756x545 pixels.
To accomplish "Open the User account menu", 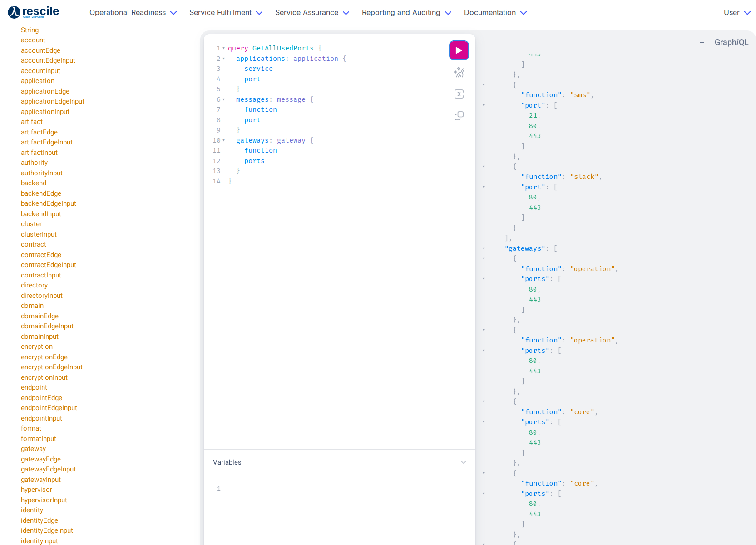I will point(736,13).
